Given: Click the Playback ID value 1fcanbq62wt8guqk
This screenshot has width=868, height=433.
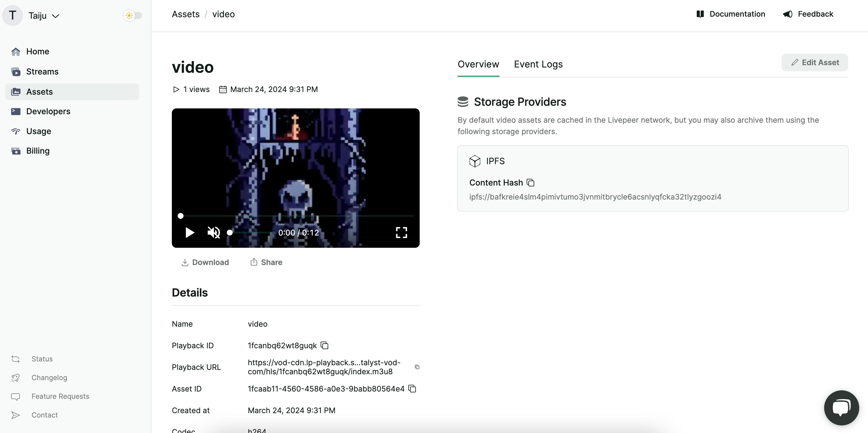Looking at the screenshot, I should pos(282,345).
